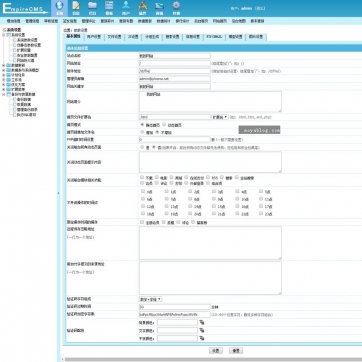Expand the 数据更新 tree folder
This screenshot has height=362, width=362.
tap(4, 66)
